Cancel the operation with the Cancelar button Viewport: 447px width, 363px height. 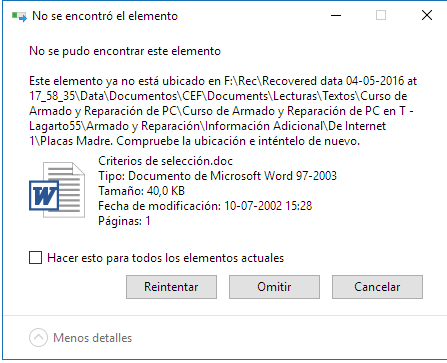click(377, 287)
